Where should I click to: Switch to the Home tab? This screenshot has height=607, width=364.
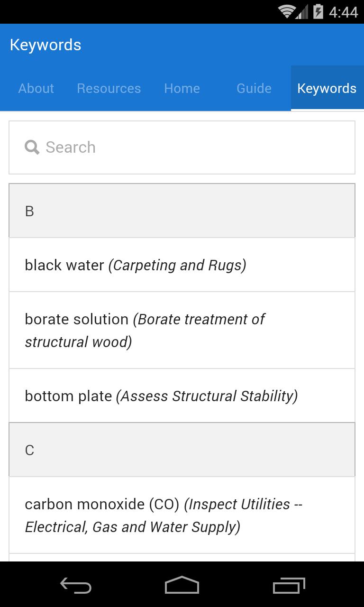[182, 89]
